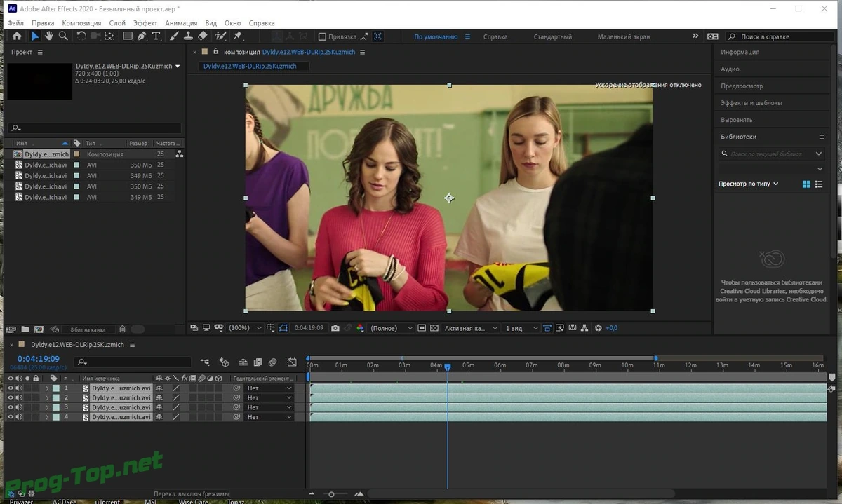Select the Rotation tool
Viewport: 842px width, 504px height.
click(81, 36)
